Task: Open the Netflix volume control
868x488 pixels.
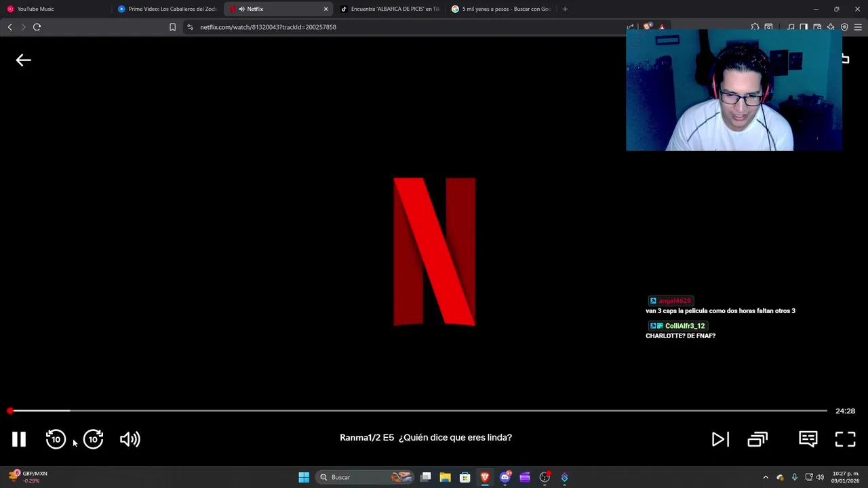Action: (130, 439)
